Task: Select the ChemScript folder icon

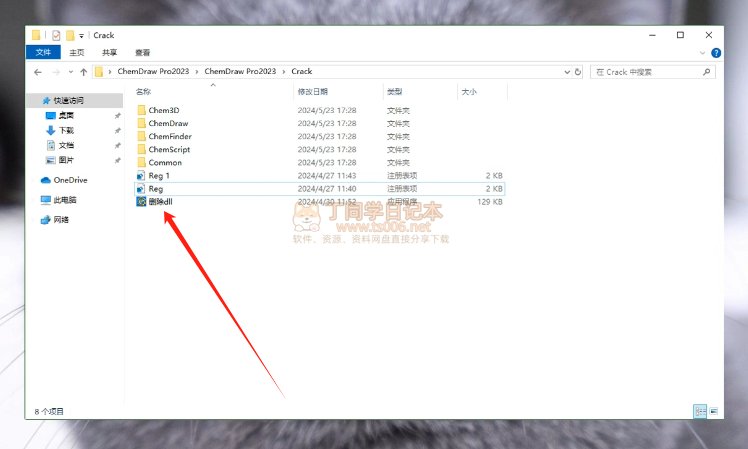Action: (141, 149)
